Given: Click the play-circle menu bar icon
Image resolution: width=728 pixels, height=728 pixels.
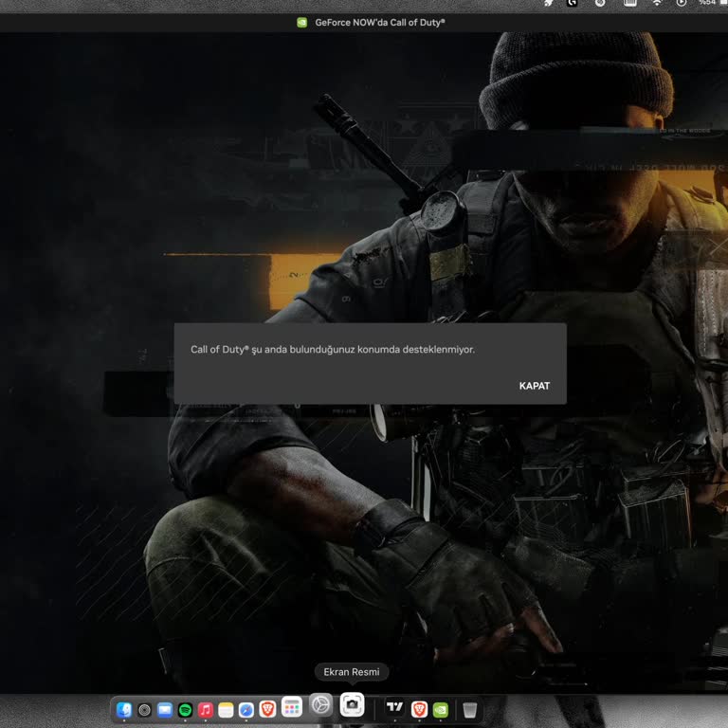Looking at the screenshot, I should click(x=682, y=3).
